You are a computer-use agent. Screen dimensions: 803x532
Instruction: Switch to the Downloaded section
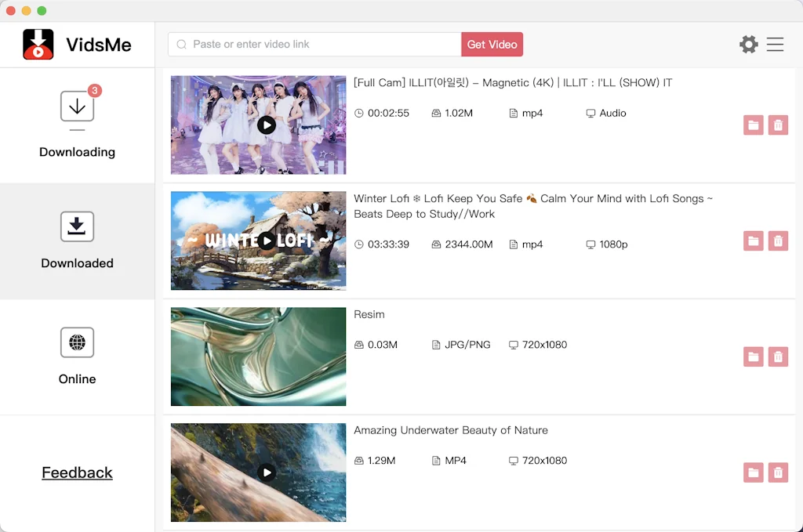click(77, 241)
